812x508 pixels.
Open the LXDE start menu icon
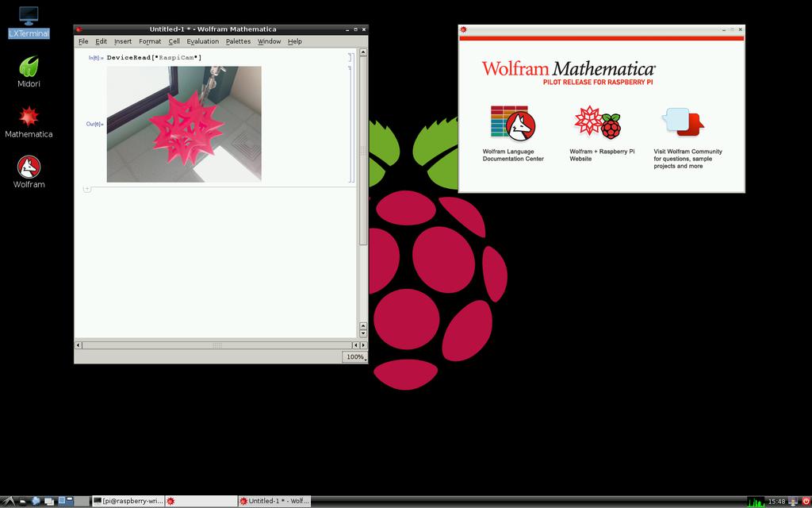pyautogui.click(x=8, y=501)
